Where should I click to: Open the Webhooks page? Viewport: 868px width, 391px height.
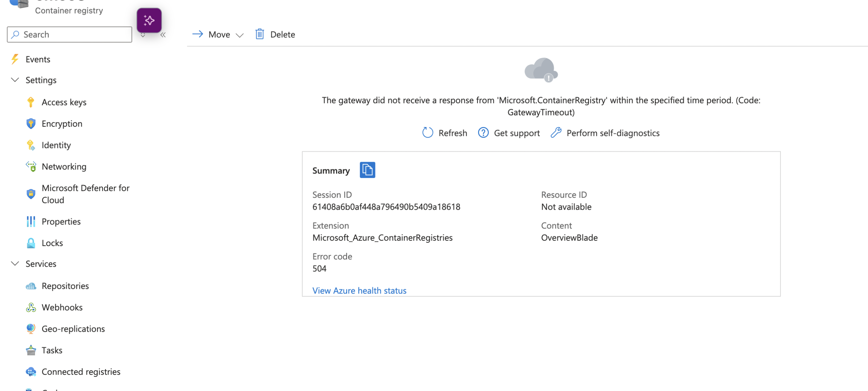click(62, 307)
